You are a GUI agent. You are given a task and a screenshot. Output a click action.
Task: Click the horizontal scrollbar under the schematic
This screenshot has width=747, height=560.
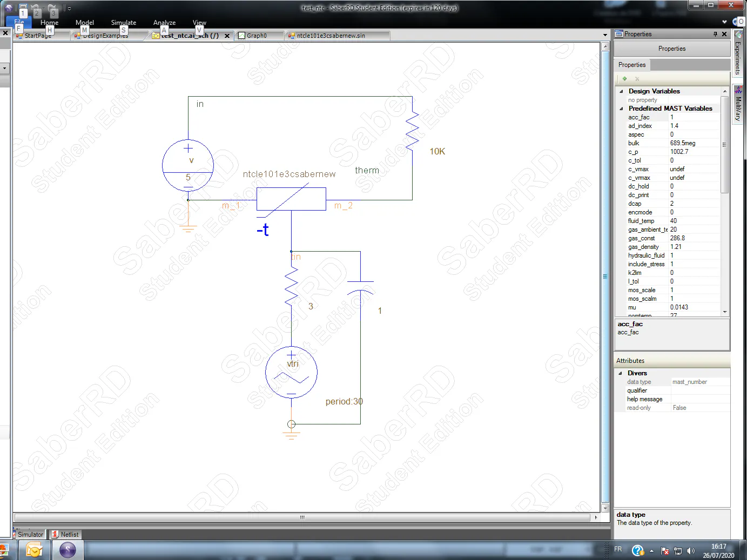[302, 517]
